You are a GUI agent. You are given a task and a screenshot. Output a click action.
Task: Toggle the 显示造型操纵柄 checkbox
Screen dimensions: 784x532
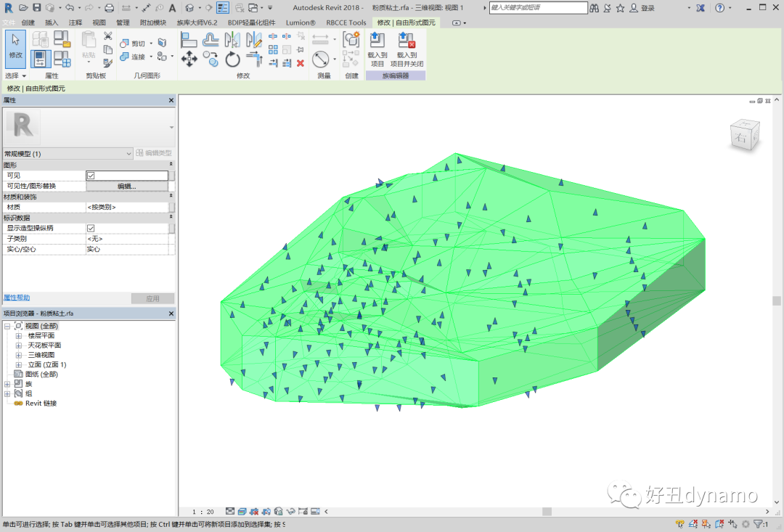pyautogui.click(x=91, y=228)
